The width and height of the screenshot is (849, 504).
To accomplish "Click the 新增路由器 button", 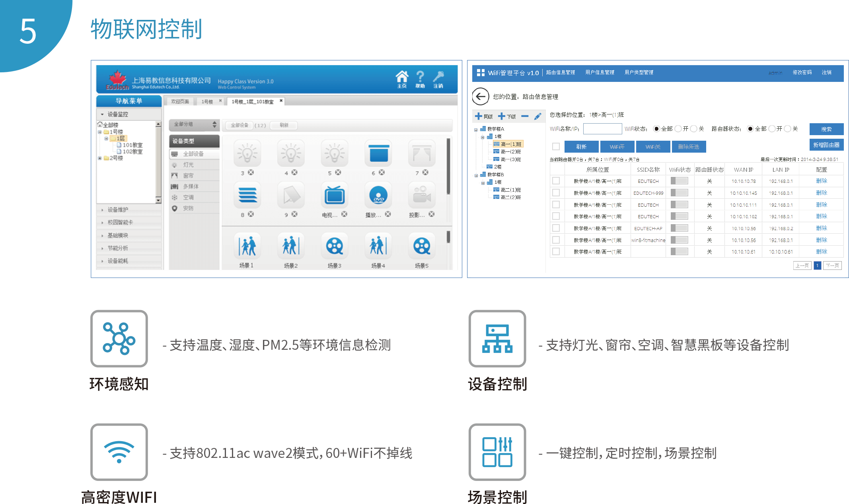I will (826, 145).
